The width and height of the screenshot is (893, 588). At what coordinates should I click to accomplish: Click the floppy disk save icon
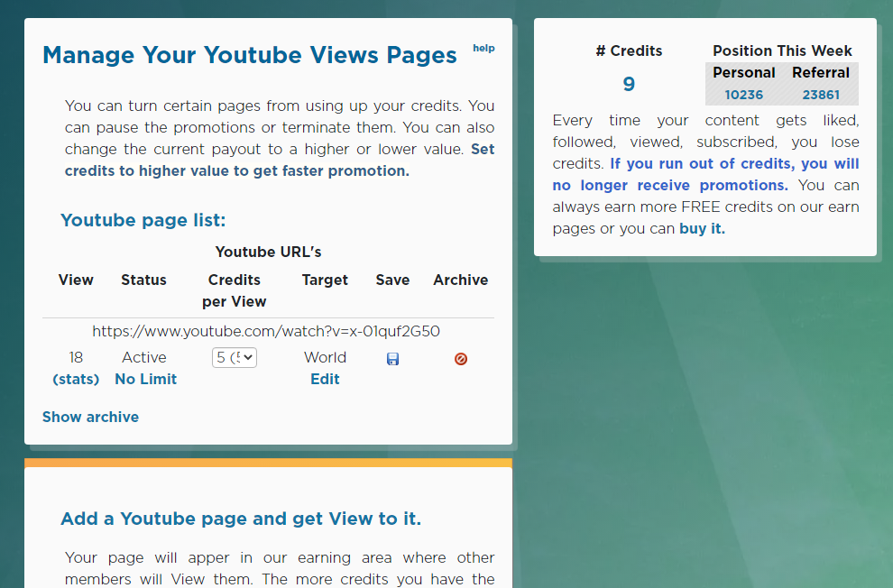click(392, 359)
